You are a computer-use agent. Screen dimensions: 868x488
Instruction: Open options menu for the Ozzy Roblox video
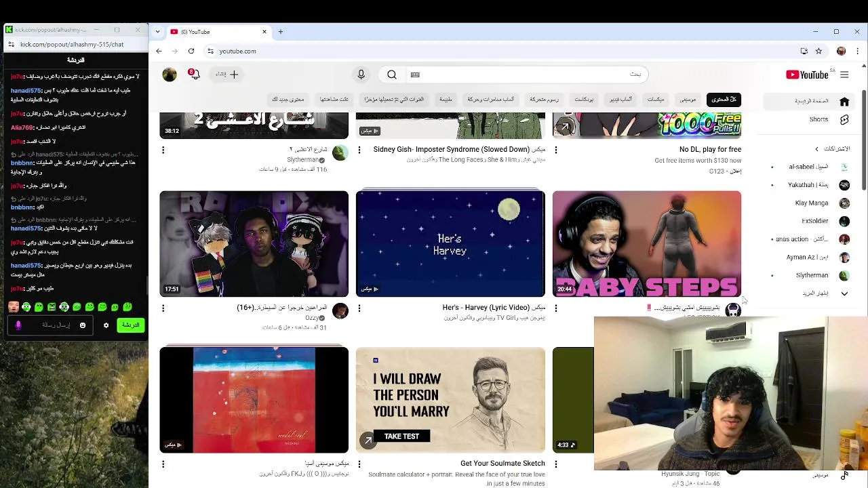point(163,308)
